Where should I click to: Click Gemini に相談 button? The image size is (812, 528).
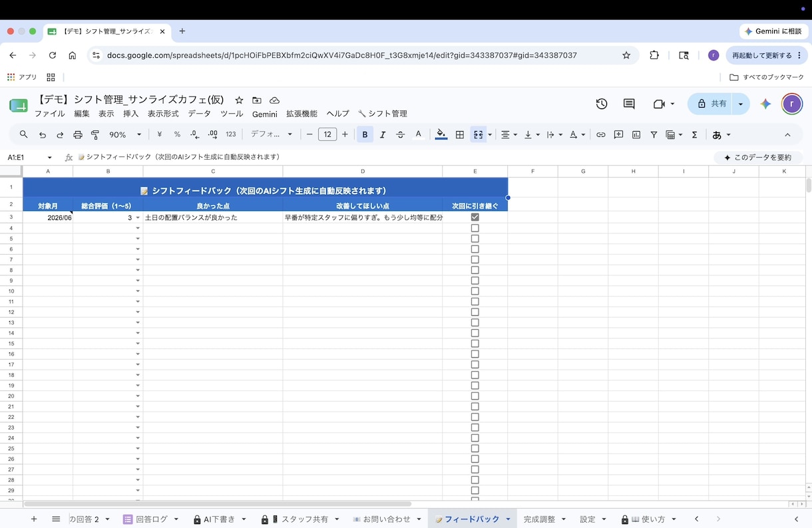tap(773, 31)
